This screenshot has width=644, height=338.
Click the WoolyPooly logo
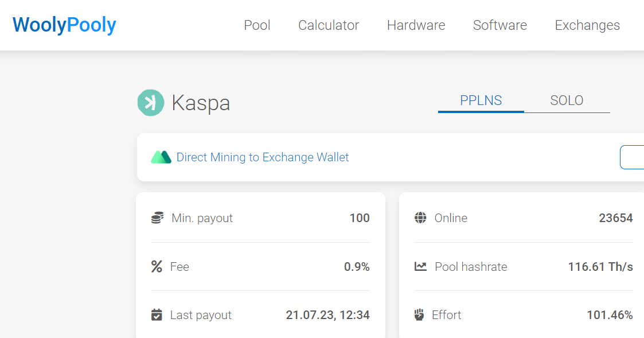64,25
